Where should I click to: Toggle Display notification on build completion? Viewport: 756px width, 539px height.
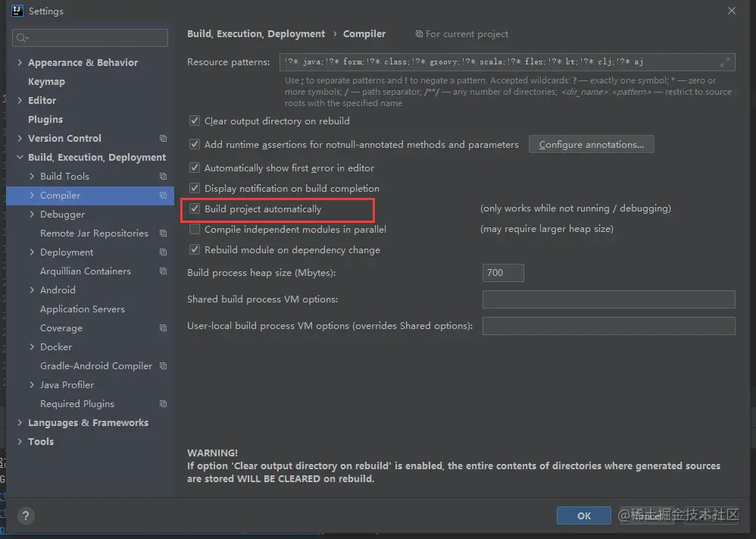click(195, 188)
